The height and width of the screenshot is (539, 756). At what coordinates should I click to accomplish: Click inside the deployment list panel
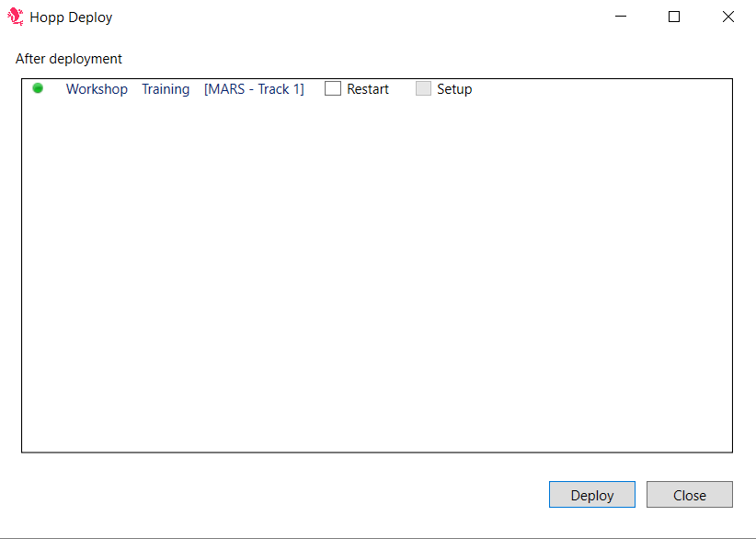pyautogui.click(x=377, y=276)
